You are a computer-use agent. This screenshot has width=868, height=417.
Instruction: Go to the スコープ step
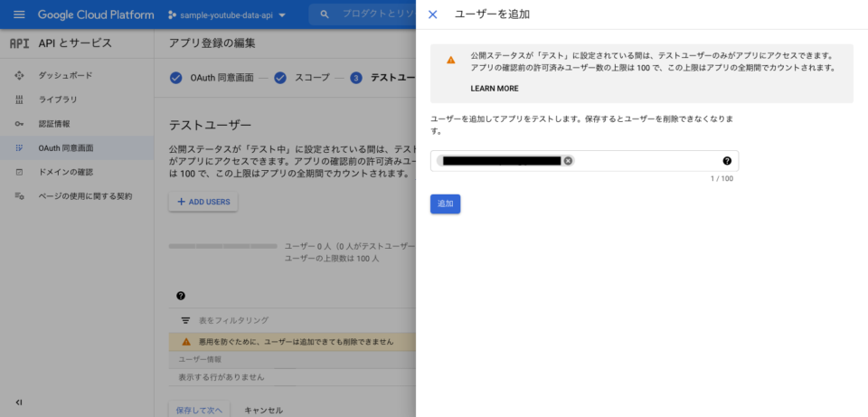point(302,78)
